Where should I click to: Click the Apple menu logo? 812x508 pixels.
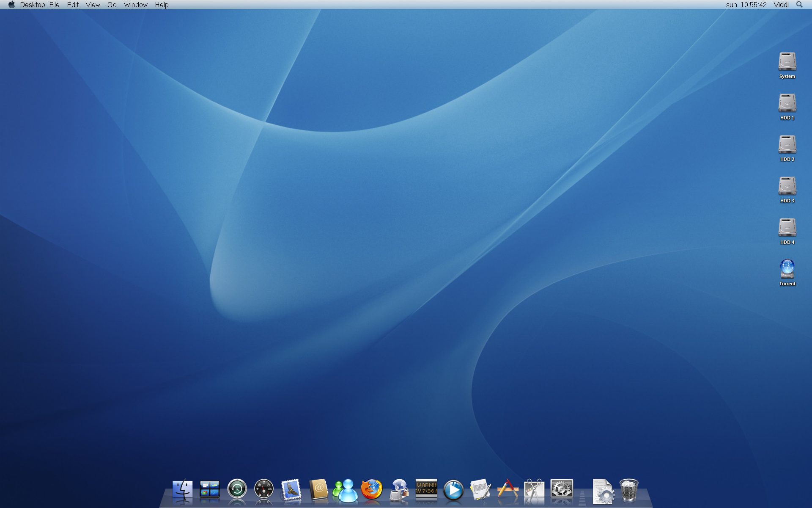point(11,5)
